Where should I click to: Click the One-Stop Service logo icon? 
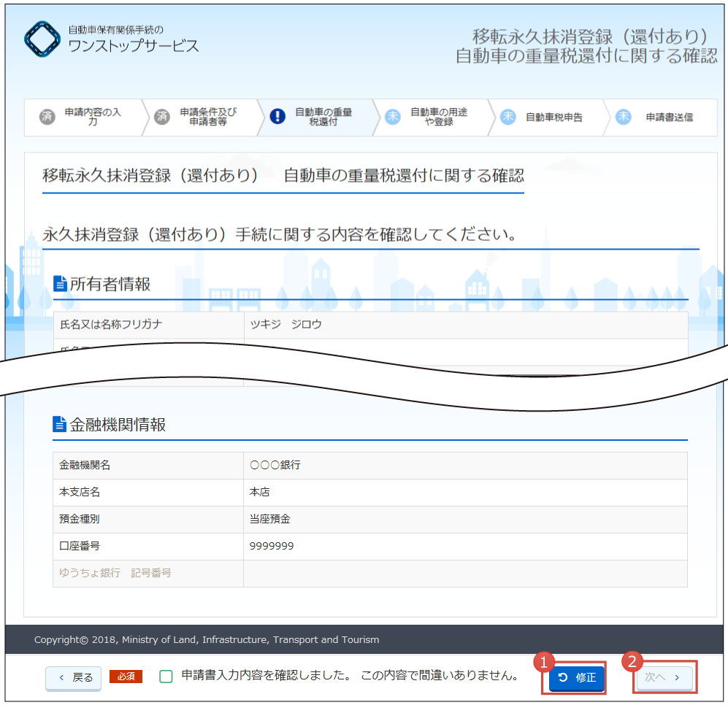coord(43,39)
